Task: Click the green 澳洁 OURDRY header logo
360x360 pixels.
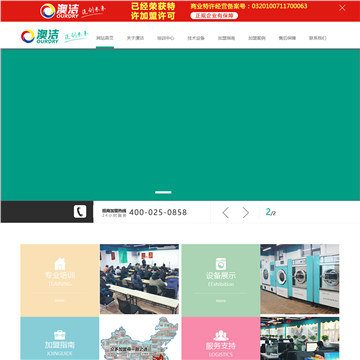Action: click(40, 36)
